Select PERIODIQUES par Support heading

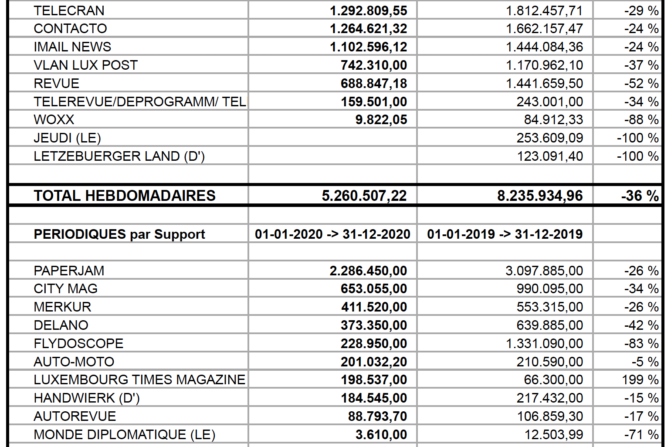tap(119, 234)
